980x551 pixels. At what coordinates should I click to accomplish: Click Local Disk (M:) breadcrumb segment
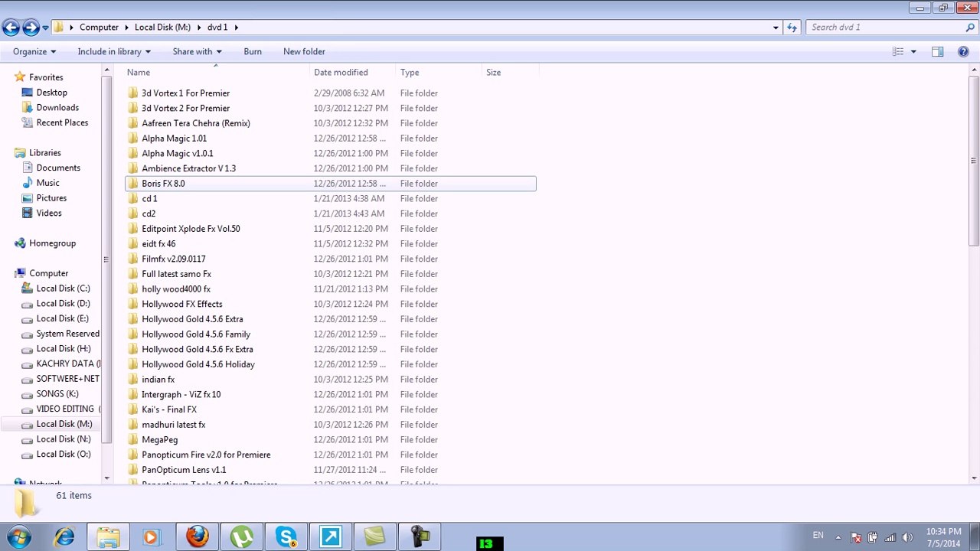pos(162,28)
